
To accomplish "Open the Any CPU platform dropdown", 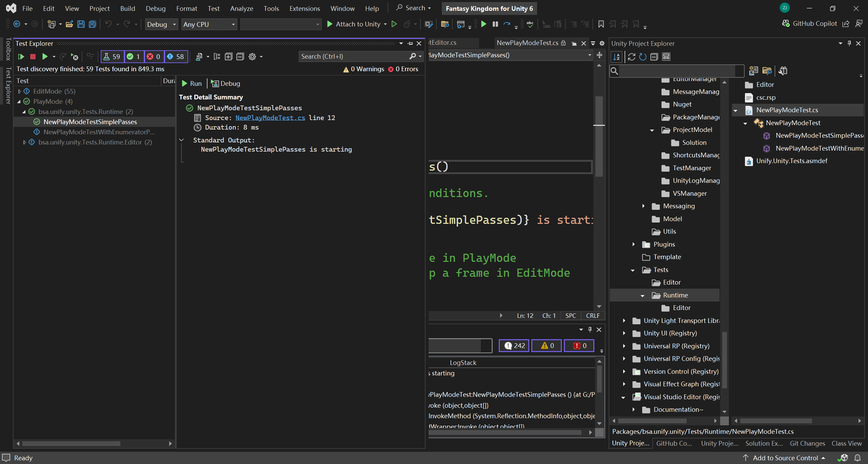I will (x=209, y=24).
